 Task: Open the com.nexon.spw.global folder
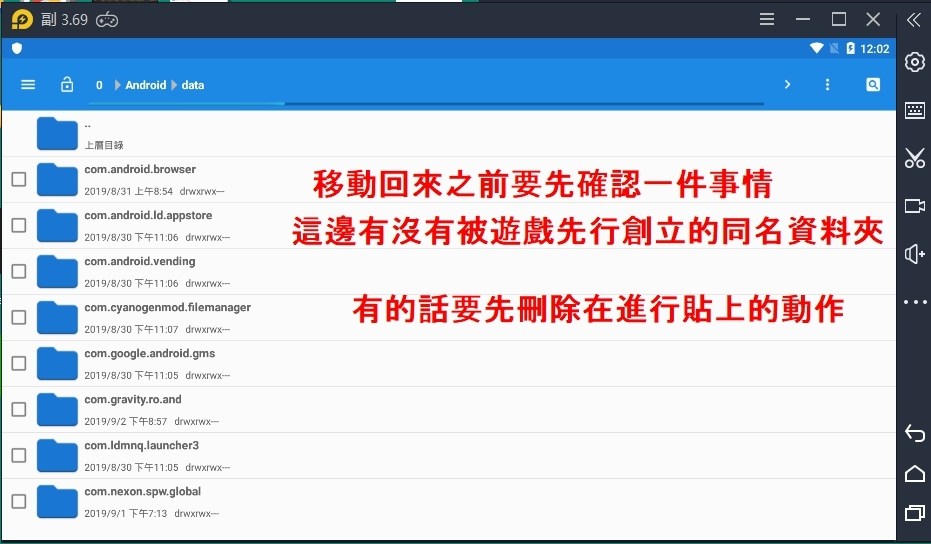click(x=449, y=502)
